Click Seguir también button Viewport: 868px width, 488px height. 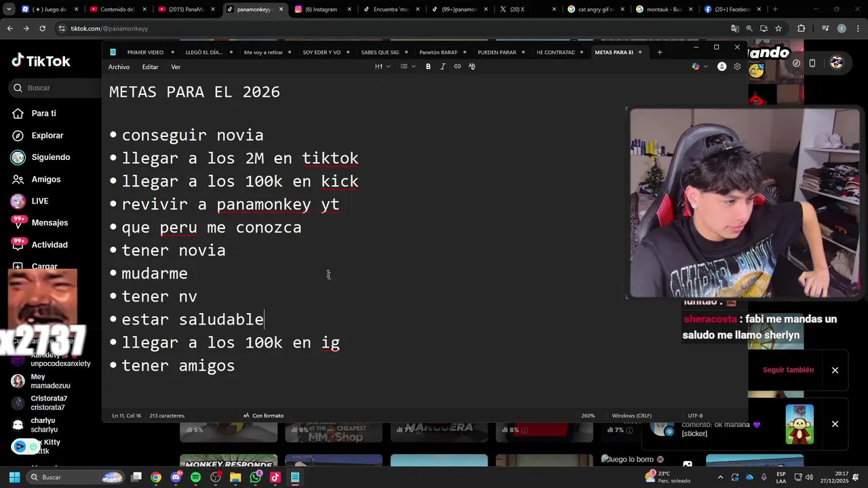tap(788, 370)
